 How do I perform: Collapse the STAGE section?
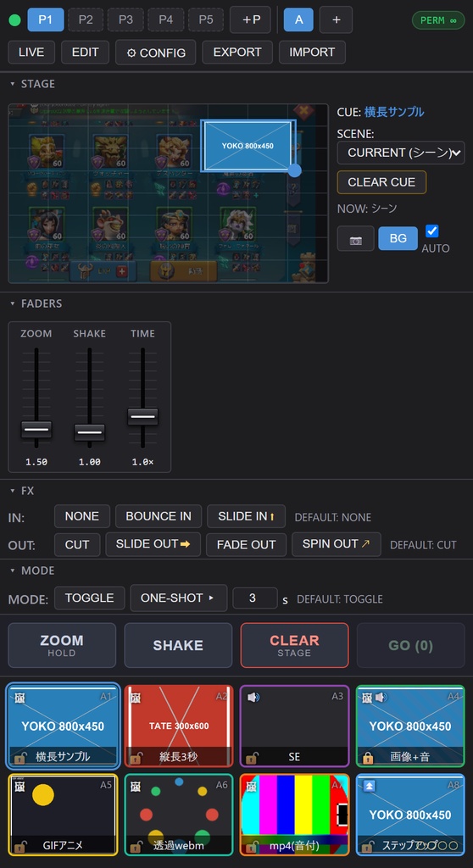(x=32, y=84)
